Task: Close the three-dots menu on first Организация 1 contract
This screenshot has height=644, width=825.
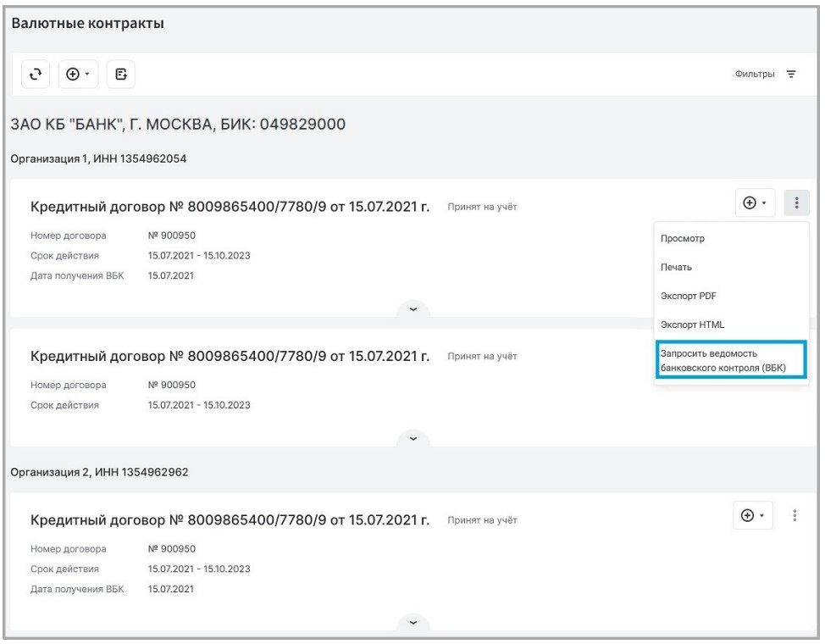Action: point(796,203)
